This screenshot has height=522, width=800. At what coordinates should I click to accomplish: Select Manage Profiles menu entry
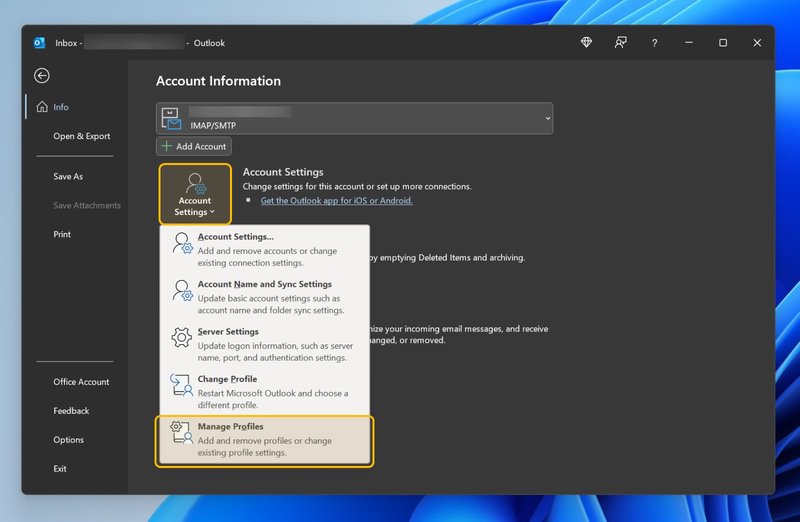coord(265,441)
